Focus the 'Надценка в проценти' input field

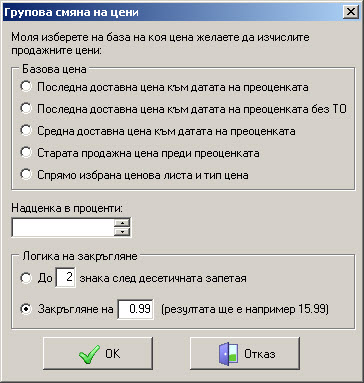(x=63, y=228)
